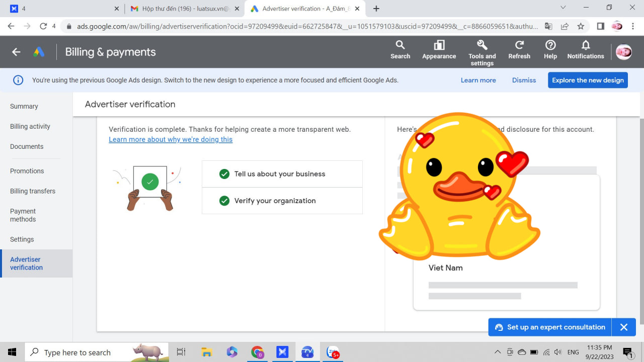Share this page from the address bar
This screenshot has width=644, height=362.
(565, 26)
